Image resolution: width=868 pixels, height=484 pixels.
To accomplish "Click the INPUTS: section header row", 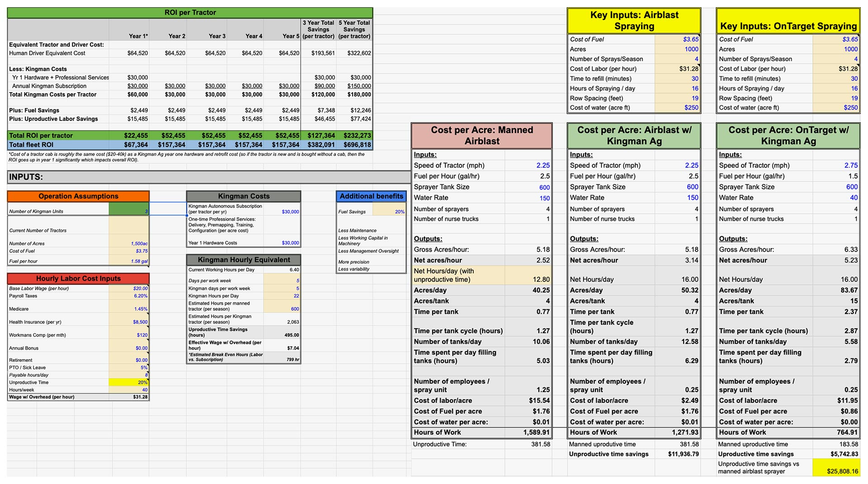I will pos(208,177).
